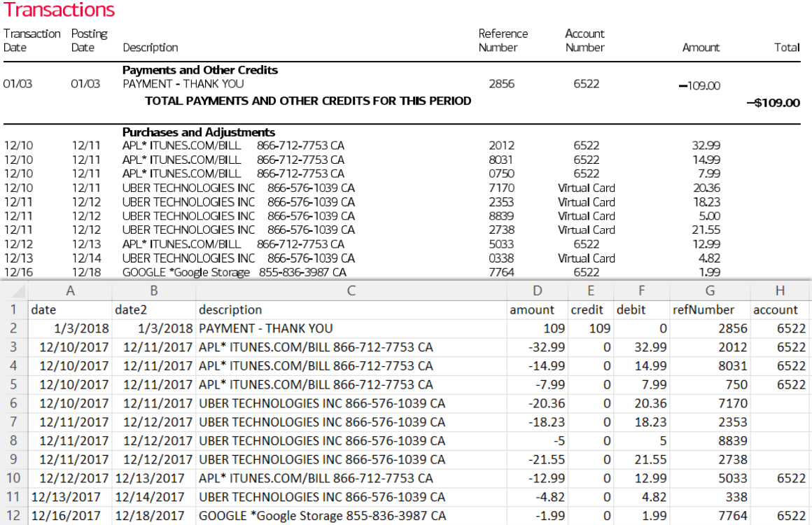This screenshot has width=812, height=525.
Task: Select the Transactions title heading
Action: click(59, 10)
